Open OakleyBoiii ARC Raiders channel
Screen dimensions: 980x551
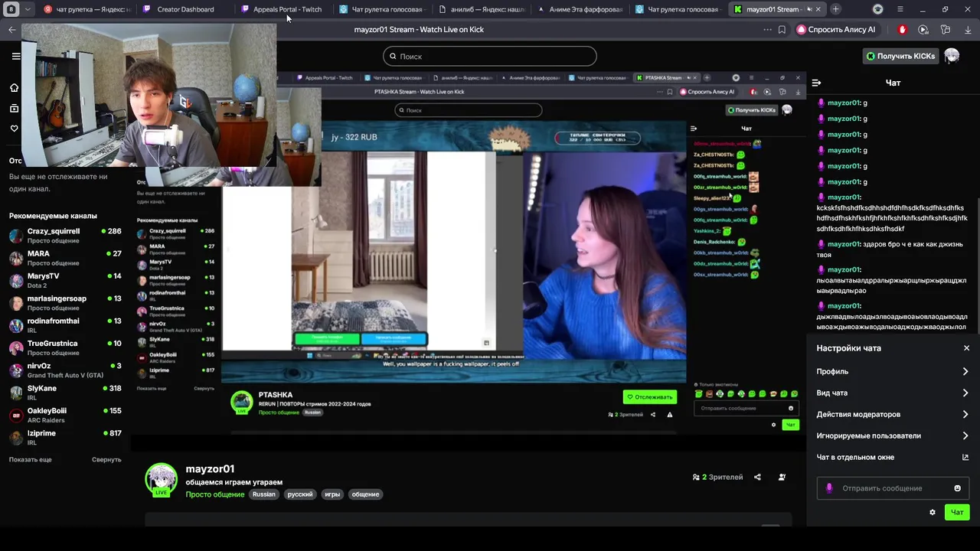click(65, 416)
